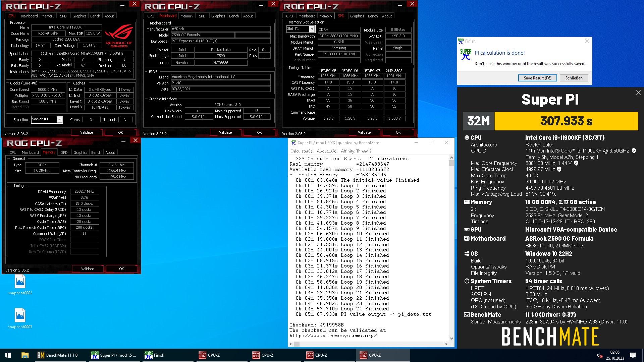Image resolution: width=644 pixels, height=362 pixels.
Task: Close Finish dialog with X
Action: 587,41
